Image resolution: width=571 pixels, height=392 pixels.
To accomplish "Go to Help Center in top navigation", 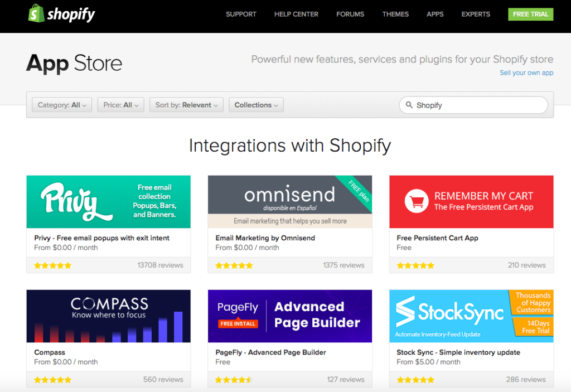I will (x=296, y=14).
